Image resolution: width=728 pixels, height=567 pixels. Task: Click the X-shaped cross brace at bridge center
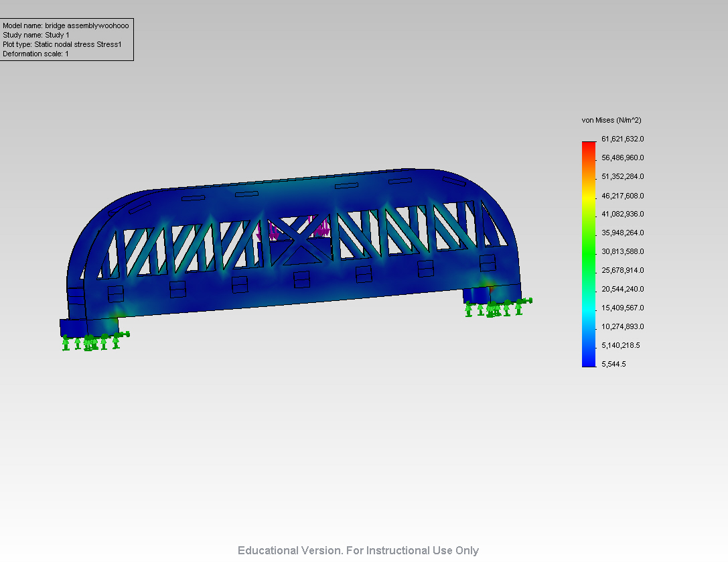[301, 239]
